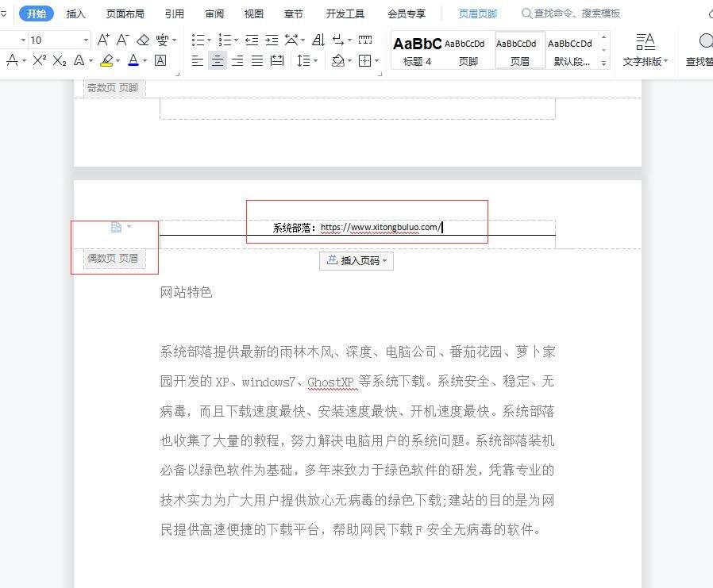Click the text layout icon
Viewport: 713px width, 588px height.
tap(646, 42)
